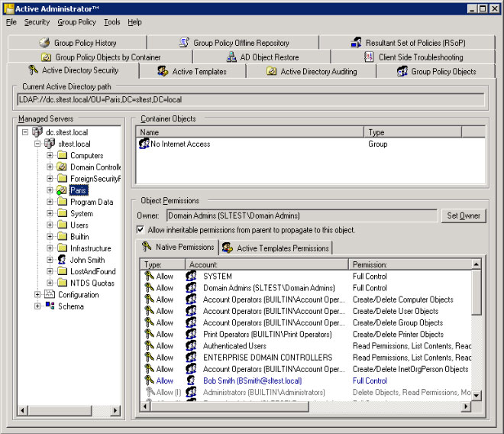Image resolution: width=504 pixels, height=434 pixels.
Task: Click the permissions list vertical scrollbar thumb
Action: (x=477, y=293)
